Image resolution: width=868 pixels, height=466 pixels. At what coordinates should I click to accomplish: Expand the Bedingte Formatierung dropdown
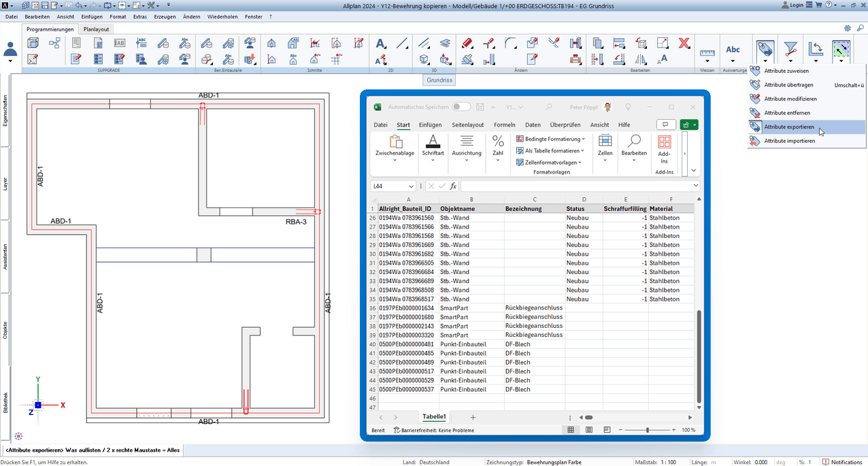coord(550,139)
